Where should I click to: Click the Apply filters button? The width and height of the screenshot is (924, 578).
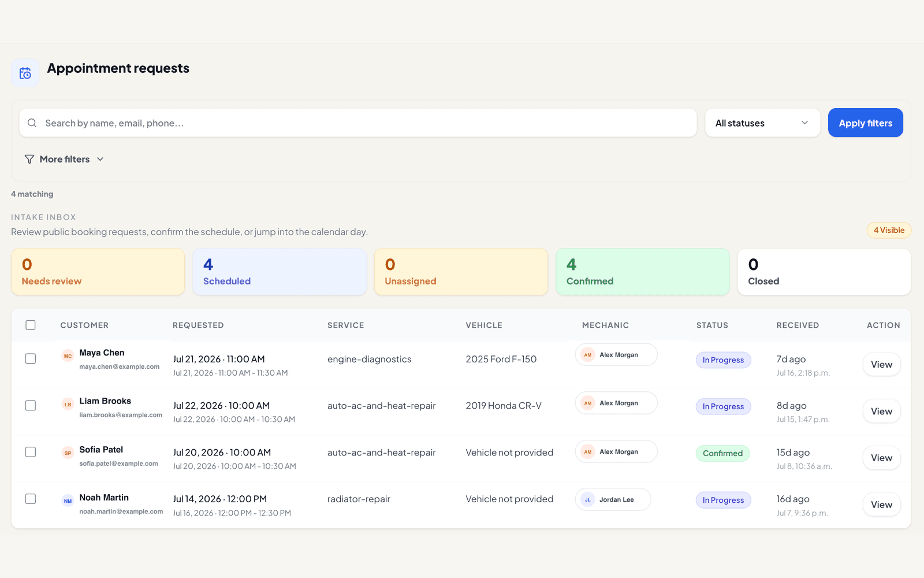coord(865,123)
